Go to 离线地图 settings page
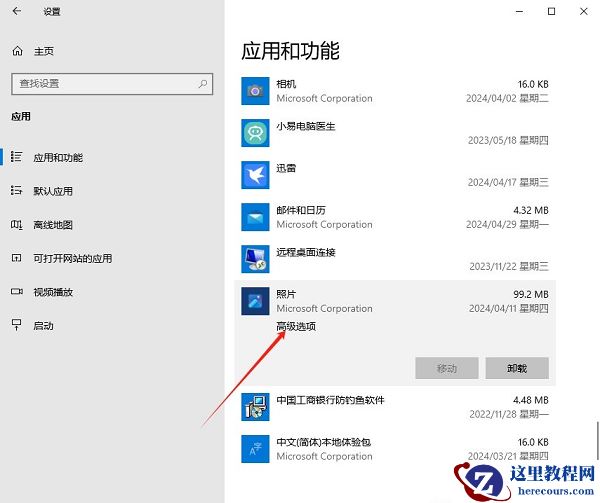This screenshot has height=503, width=600. click(53, 225)
